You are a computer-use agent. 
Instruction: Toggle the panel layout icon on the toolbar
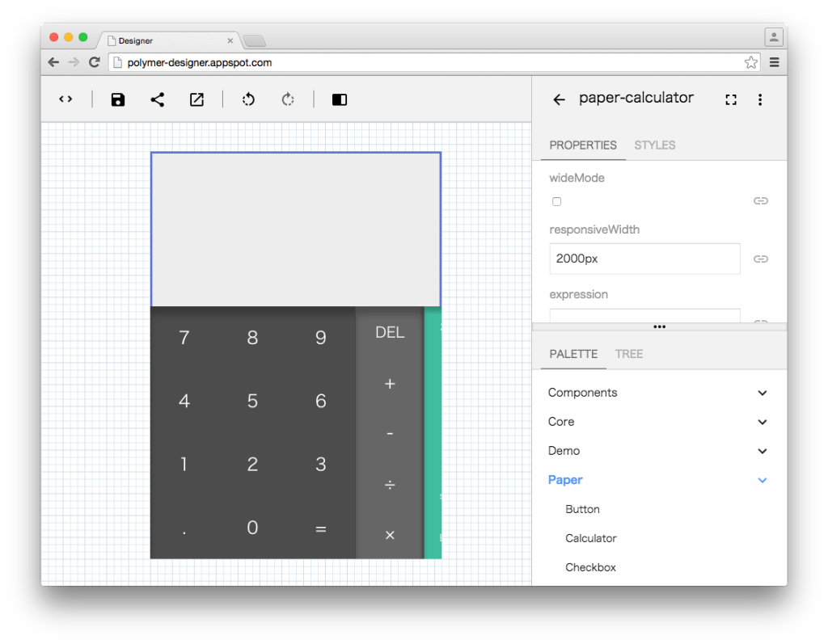[339, 99]
